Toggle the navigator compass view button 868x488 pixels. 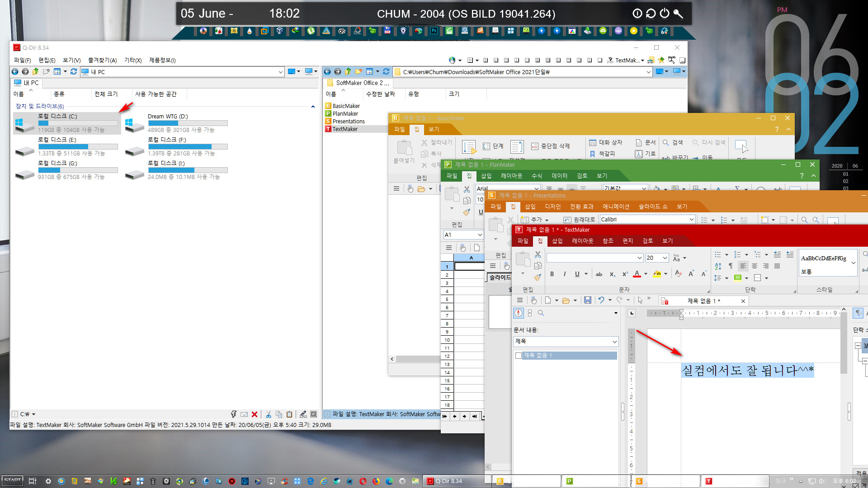(x=519, y=313)
